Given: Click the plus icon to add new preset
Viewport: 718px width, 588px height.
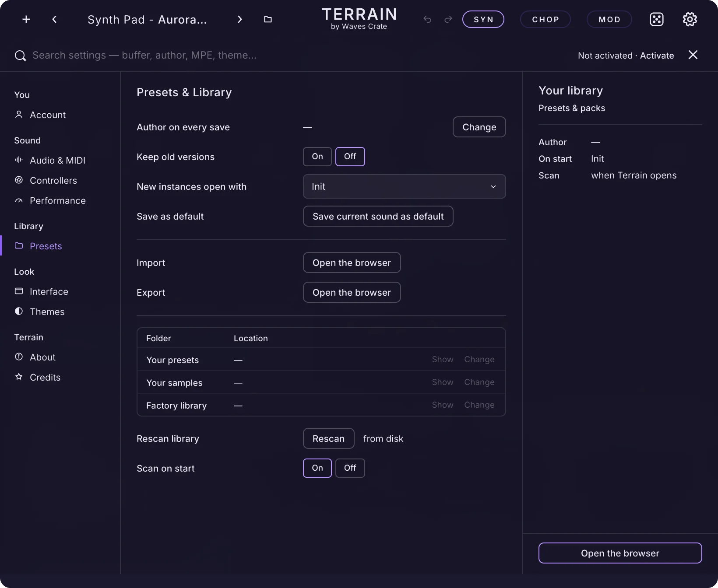Looking at the screenshot, I should [26, 19].
